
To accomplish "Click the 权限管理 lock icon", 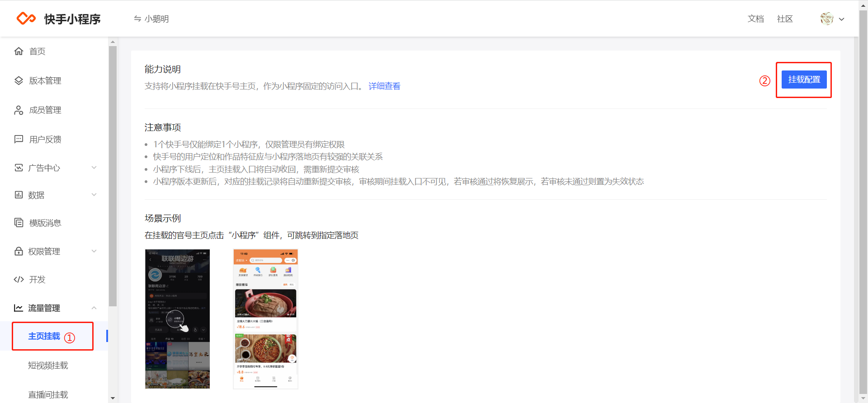I will point(19,251).
